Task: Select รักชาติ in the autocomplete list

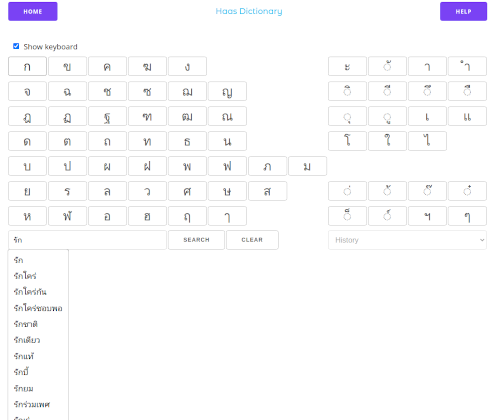Action: point(26,324)
